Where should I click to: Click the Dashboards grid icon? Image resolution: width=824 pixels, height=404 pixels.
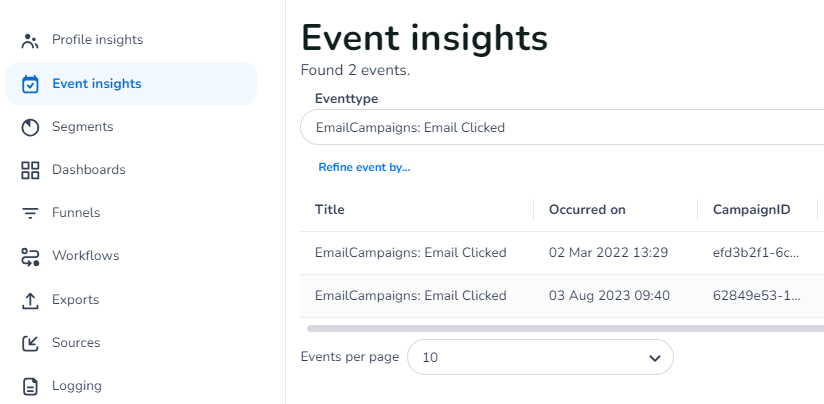click(30, 170)
